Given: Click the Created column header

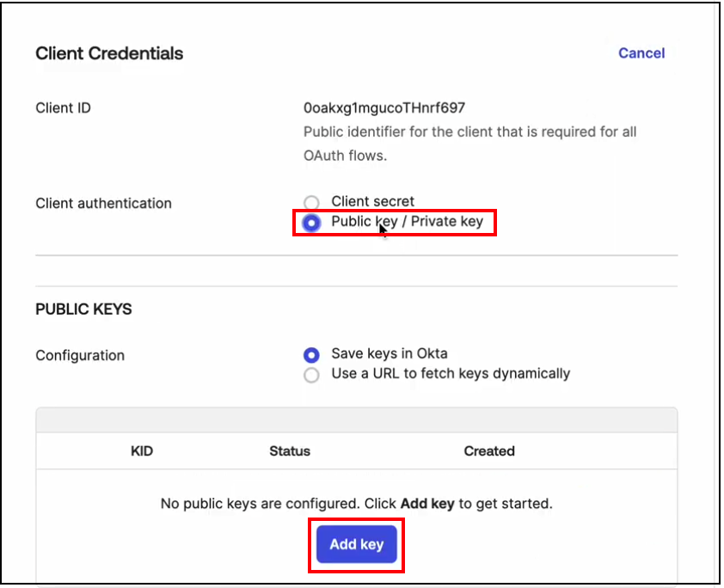Looking at the screenshot, I should 489,450.
